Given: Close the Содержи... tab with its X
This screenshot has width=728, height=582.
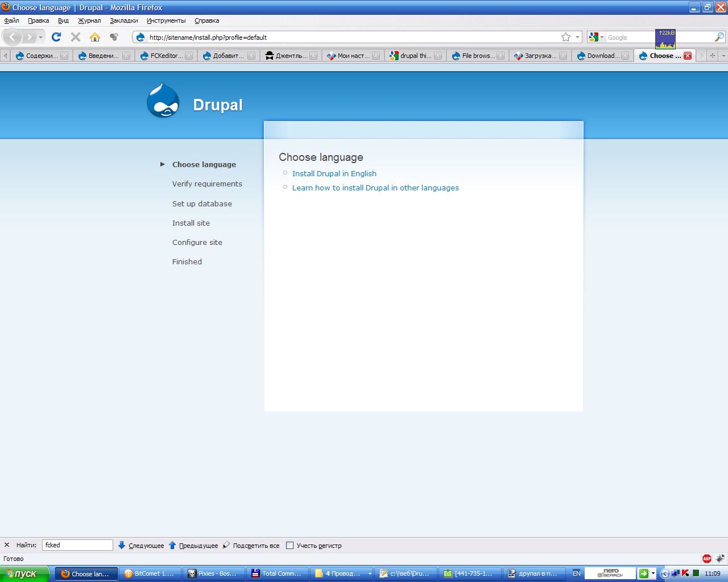Looking at the screenshot, I should pos(64,56).
